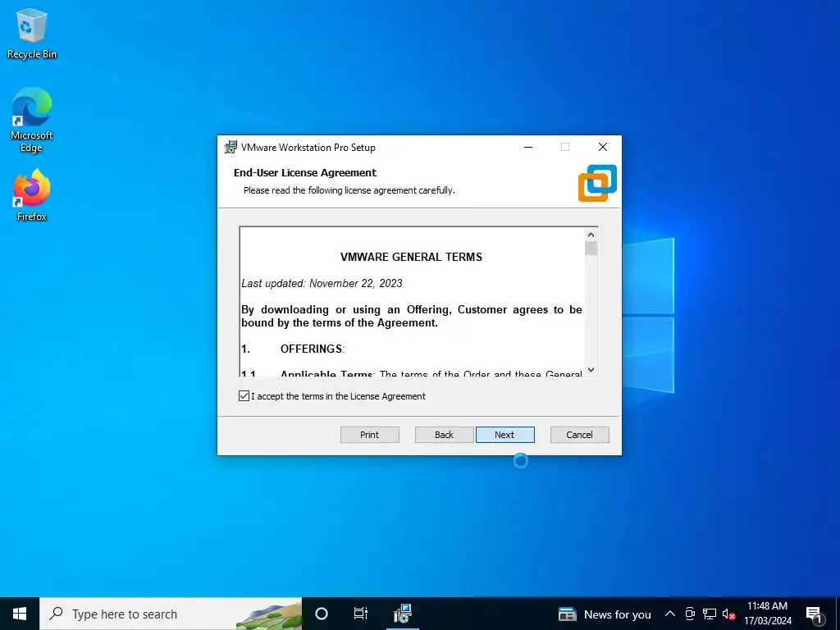Click the Print button
Image resolution: width=840 pixels, height=630 pixels.
(x=370, y=435)
